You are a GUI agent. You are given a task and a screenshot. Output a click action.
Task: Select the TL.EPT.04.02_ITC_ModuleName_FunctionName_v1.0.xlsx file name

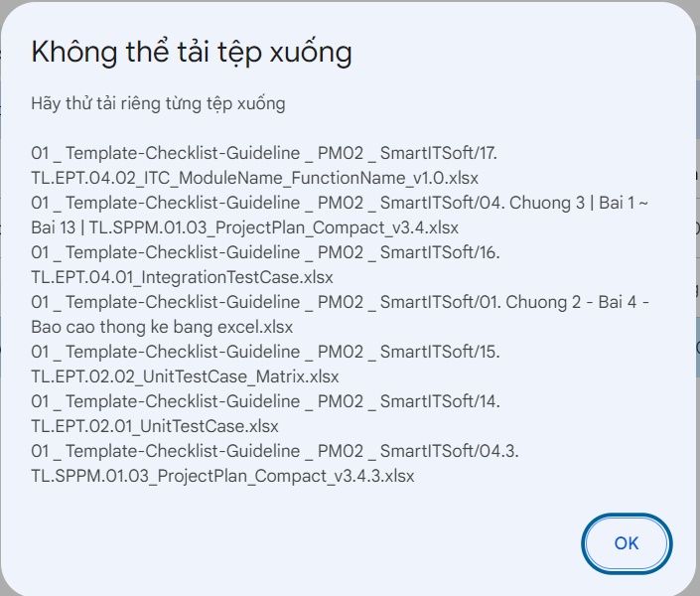click(x=255, y=179)
